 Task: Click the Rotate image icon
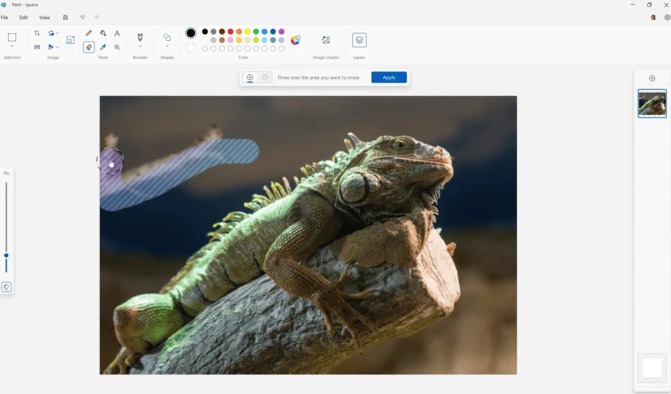pos(51,33)
